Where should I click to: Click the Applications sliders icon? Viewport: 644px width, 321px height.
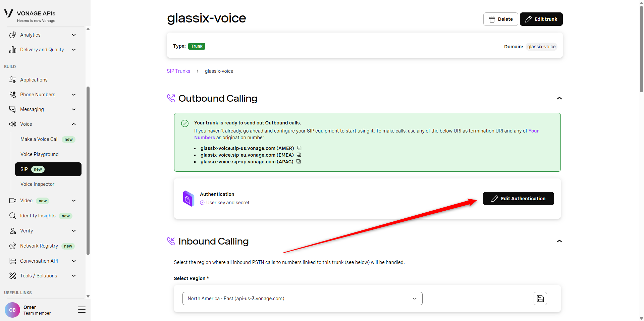13,80
